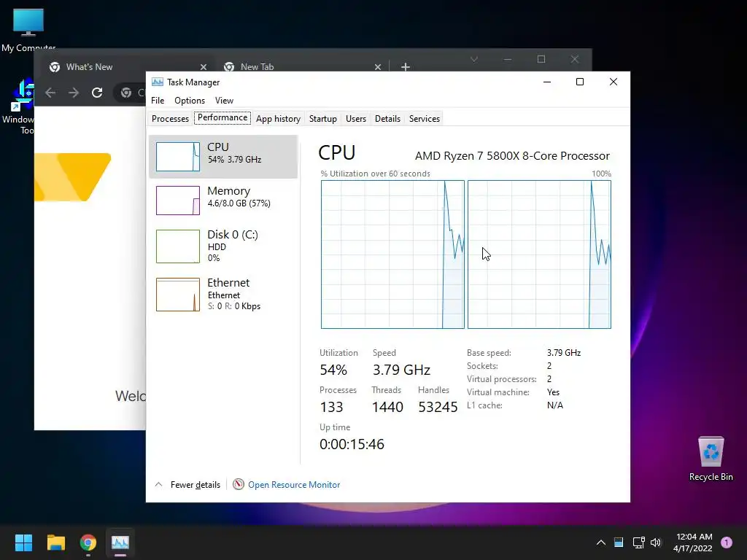The image size is (747, 560).
Task: Open the Options menu in Task Manager
Action: 190,101
